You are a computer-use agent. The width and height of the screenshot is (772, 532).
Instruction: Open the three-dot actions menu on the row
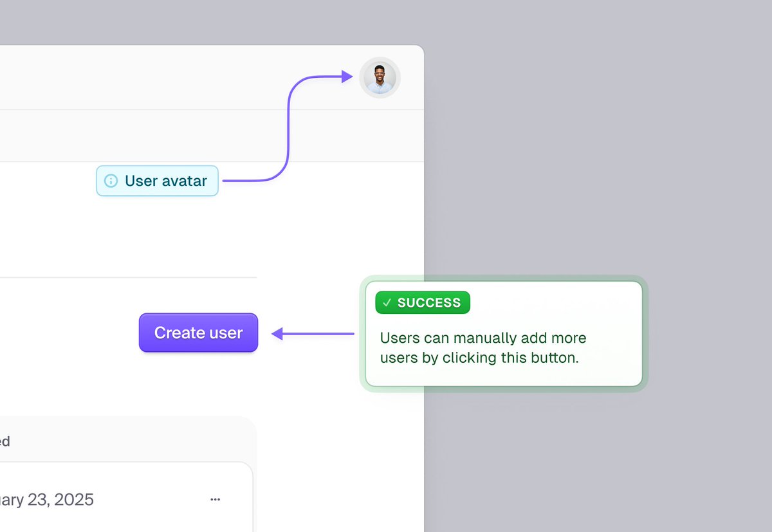(216, 499)
